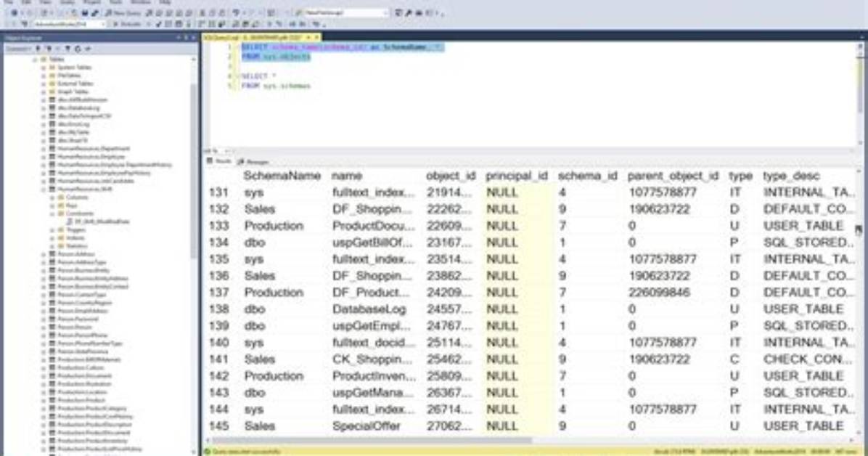Open the AdventureWorks2014 database dropdown in the toolbar
Screen dimensions: 868x456
click(69, 25)
